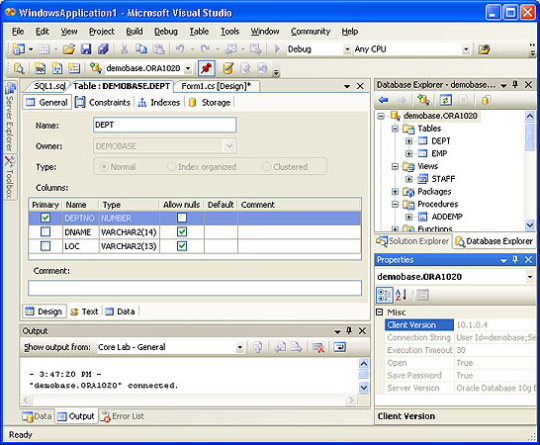Click the Save icon in the toolbar
The width and height of the screenshot is (540, 445).
(x=86, y=49)
